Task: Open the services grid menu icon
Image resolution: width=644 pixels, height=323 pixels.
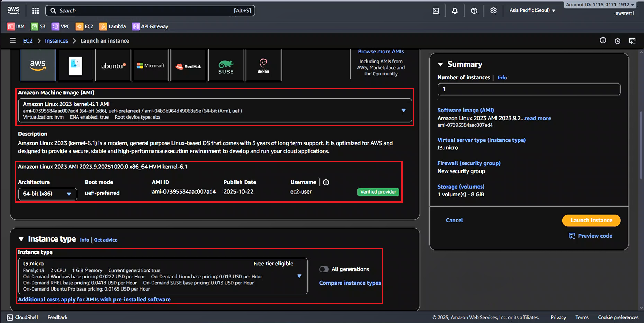Action: pyautogui.click(x=35, y=11)
